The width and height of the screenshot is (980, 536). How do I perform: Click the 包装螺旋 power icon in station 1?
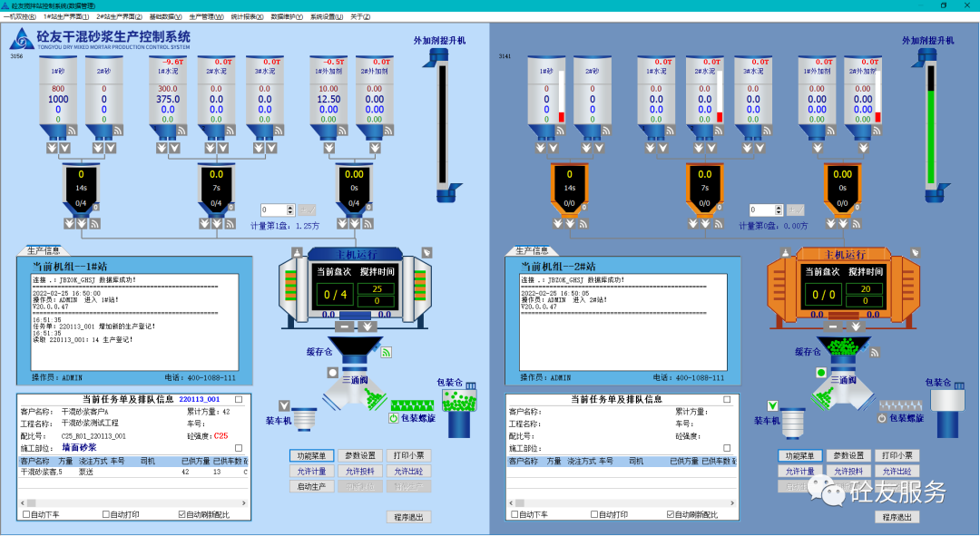[x=394, y=418]
